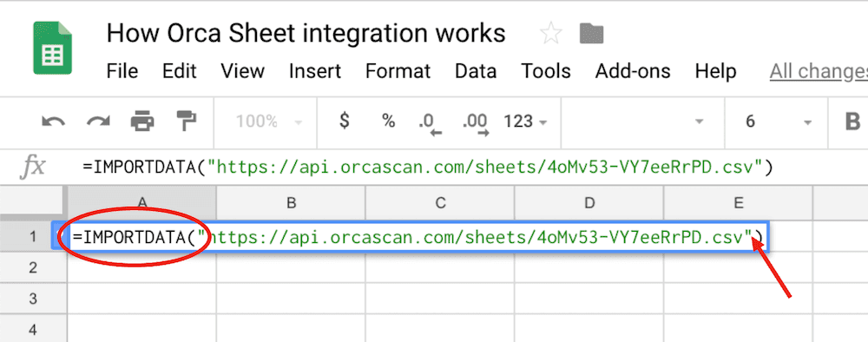
Task: Open the Tools menu
Action: [546, 71]
